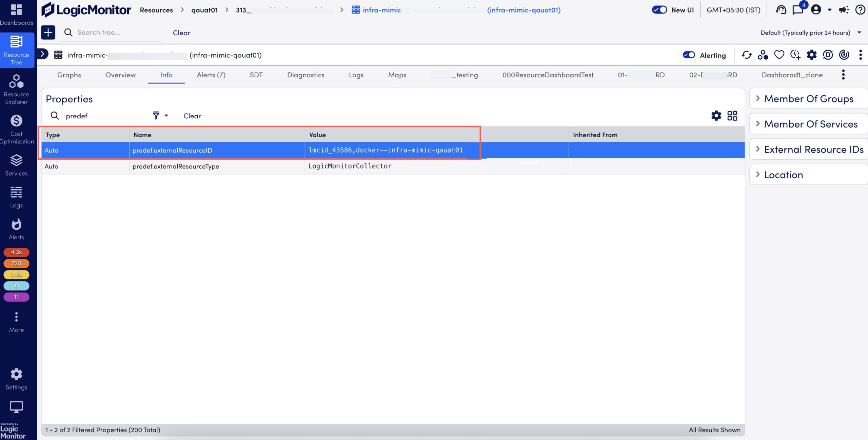Open 000ResourceDashboardTest tab
The width and height of the screenshot is (868, 440).
(x=548, y=75)
